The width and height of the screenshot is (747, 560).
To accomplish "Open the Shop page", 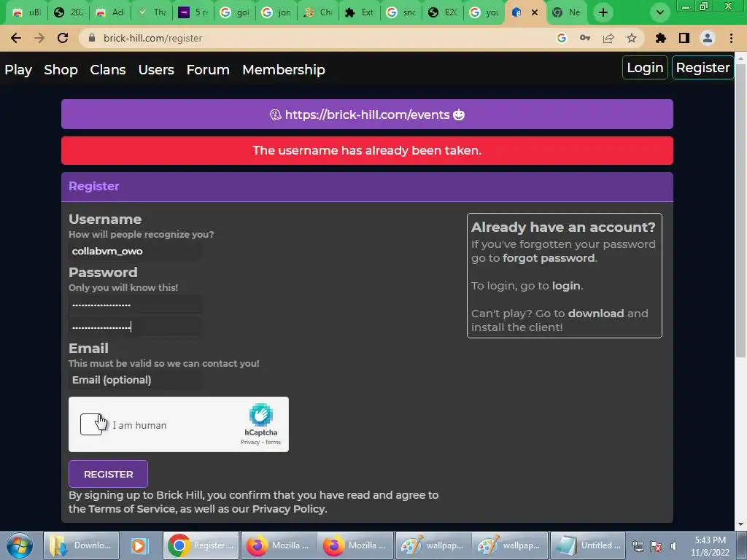I will 61,69.
